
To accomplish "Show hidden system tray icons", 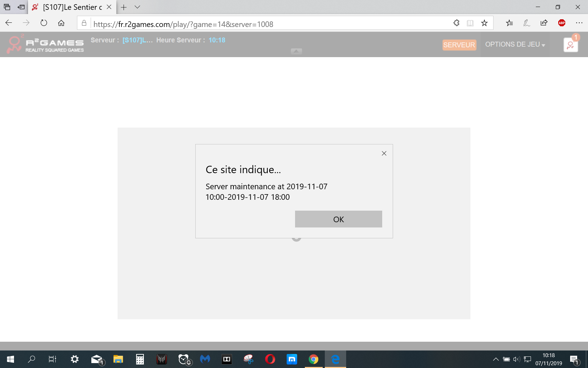I will [x=496, y=359].
